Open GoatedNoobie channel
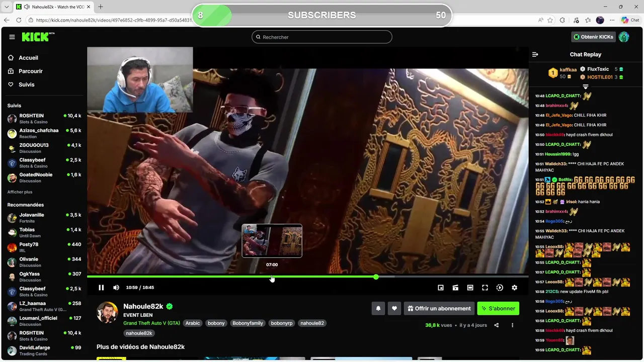Viewport: 644px width, 362px height. [44, 177]
